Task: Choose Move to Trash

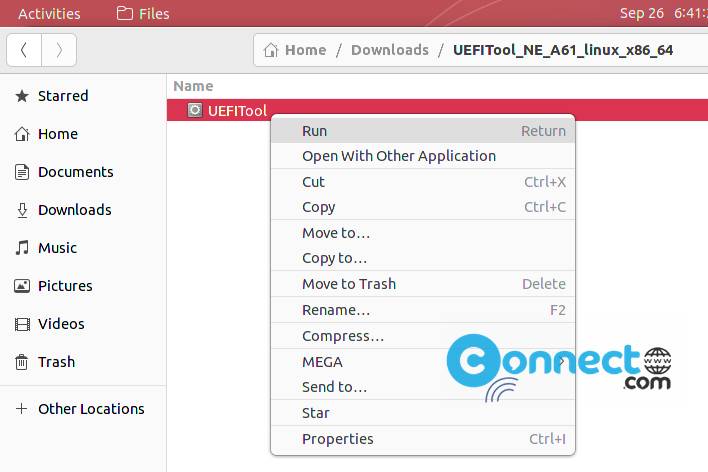Action: pyautogui.click(x=423, y=284)
